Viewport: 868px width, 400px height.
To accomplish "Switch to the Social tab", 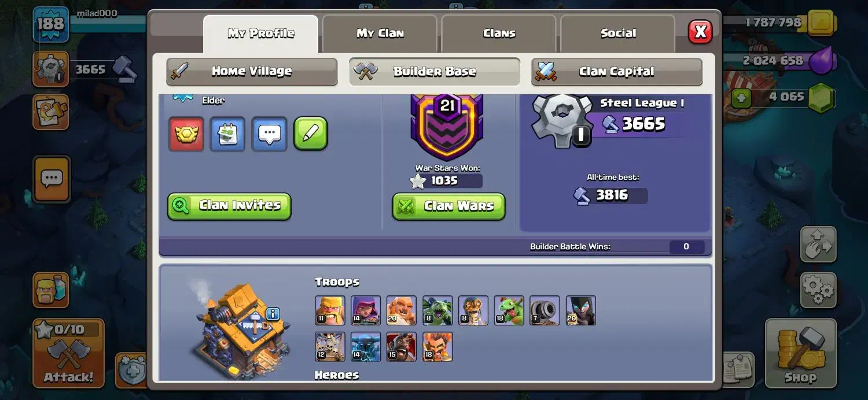I will pos(618,34).
